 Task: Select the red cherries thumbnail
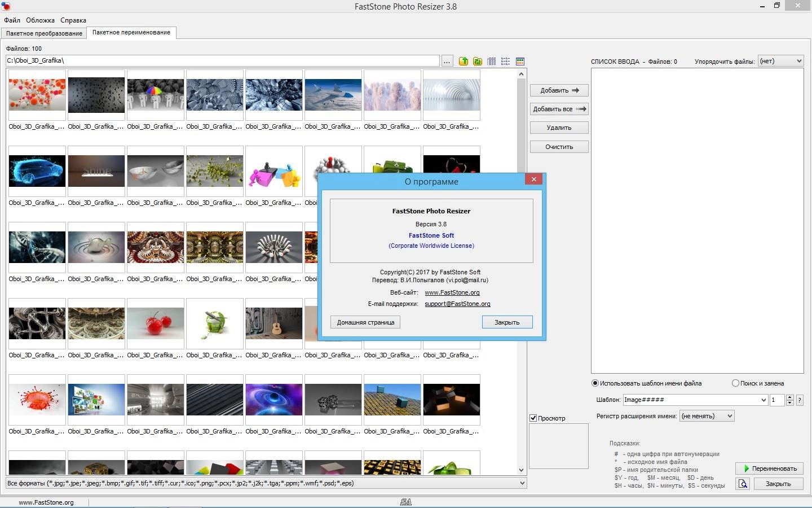click(x=156, y=323)
